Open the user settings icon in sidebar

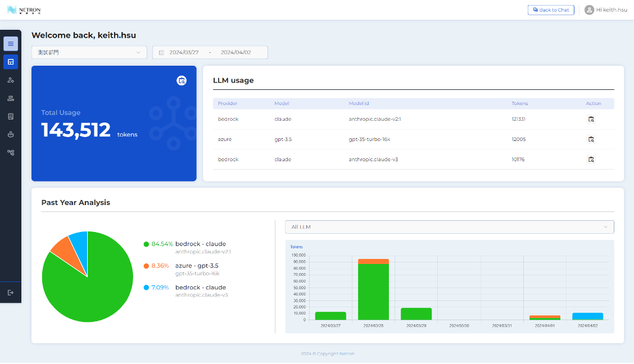11,80
